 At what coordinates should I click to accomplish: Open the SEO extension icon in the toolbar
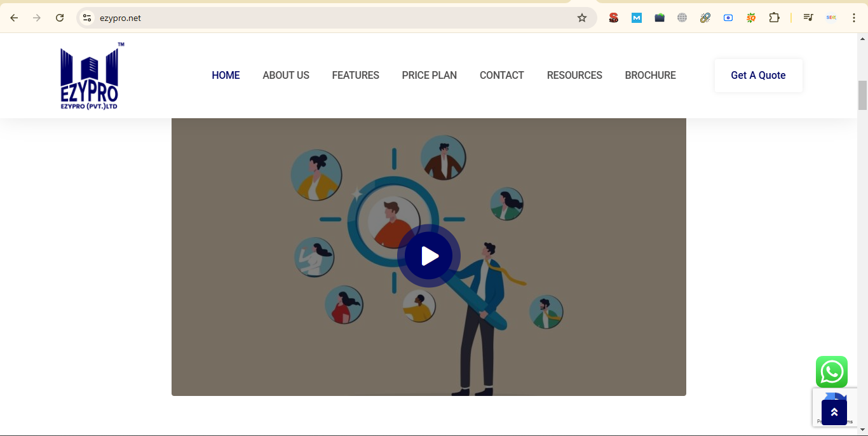(613, 17)
